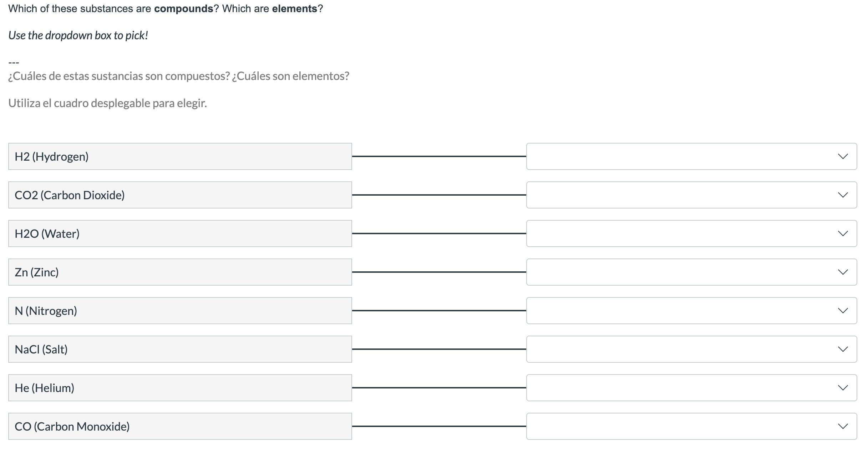Click the Zn (Zinc) label box
Screen dimensions: 868x457
[180, 272]
